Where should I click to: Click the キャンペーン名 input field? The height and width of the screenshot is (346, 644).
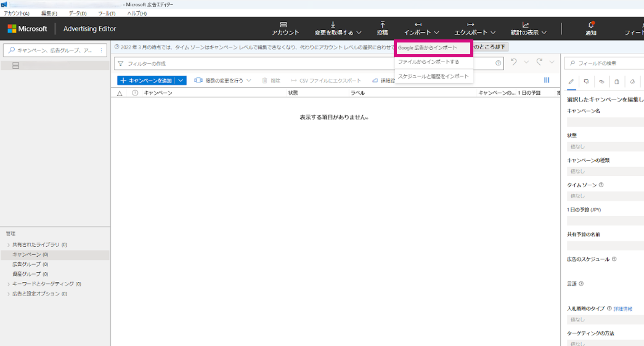(605, 122)
